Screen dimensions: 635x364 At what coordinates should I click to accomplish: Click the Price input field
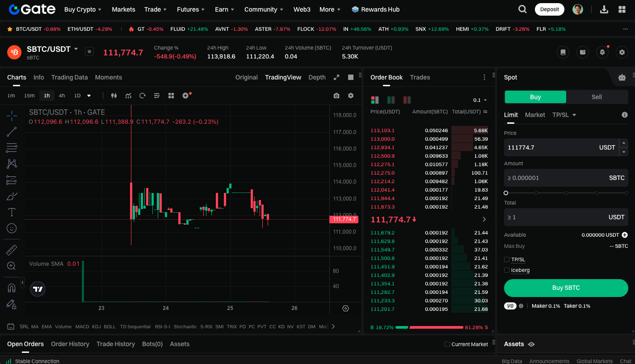point(562,147)
